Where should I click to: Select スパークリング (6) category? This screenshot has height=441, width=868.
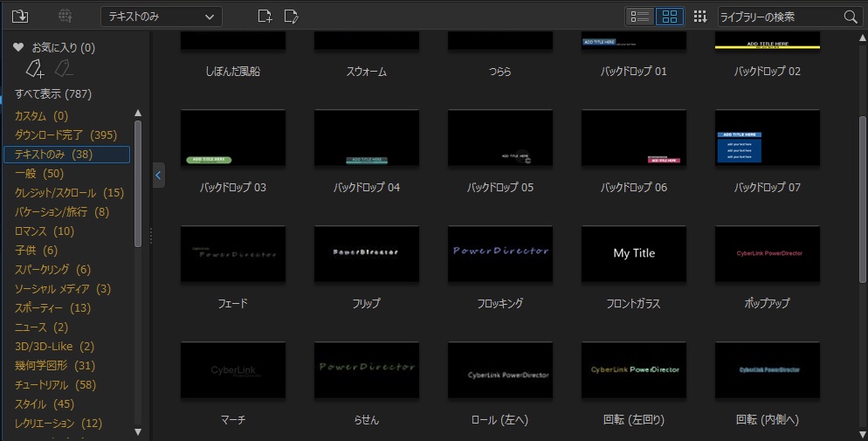pyautogui.click(x=52, y=270)
